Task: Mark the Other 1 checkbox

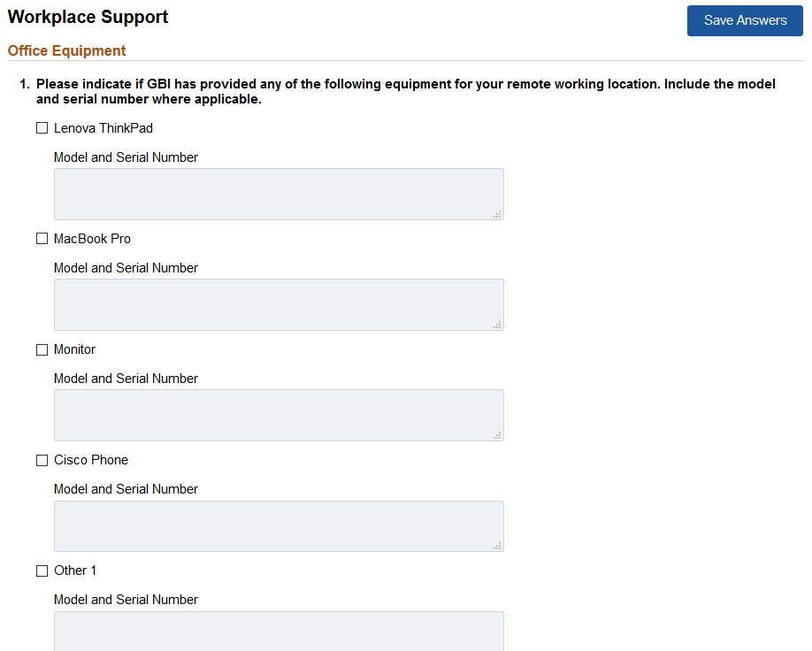Action: 42,570
